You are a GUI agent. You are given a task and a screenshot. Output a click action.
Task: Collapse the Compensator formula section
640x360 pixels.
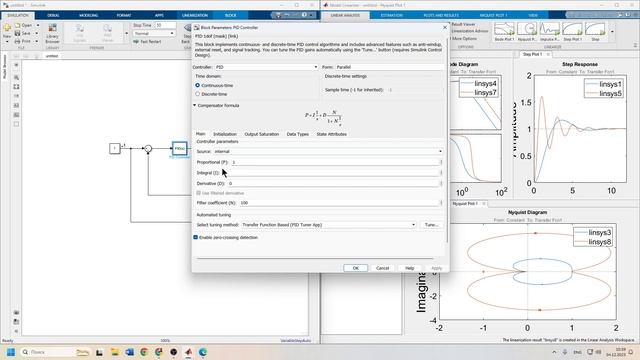click(195, 105)
